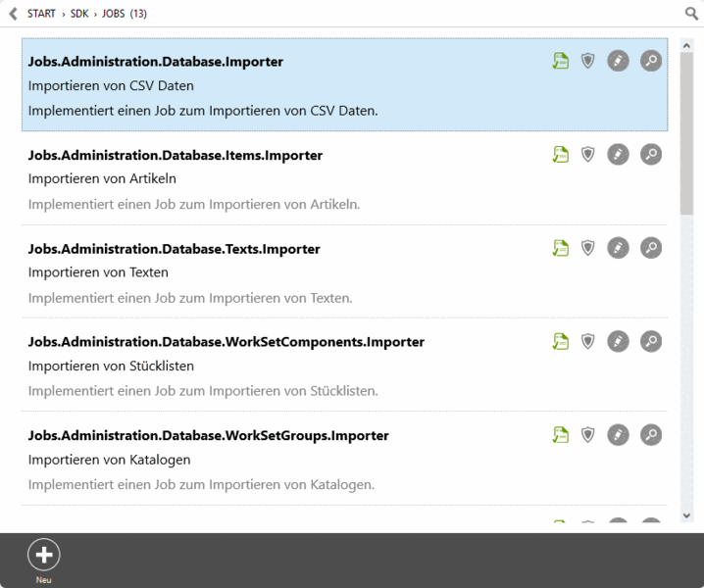Screen dimensions: 704x588
Task: Inspect Items.Importer job via magnifier icon
Action: click(651, 155)
